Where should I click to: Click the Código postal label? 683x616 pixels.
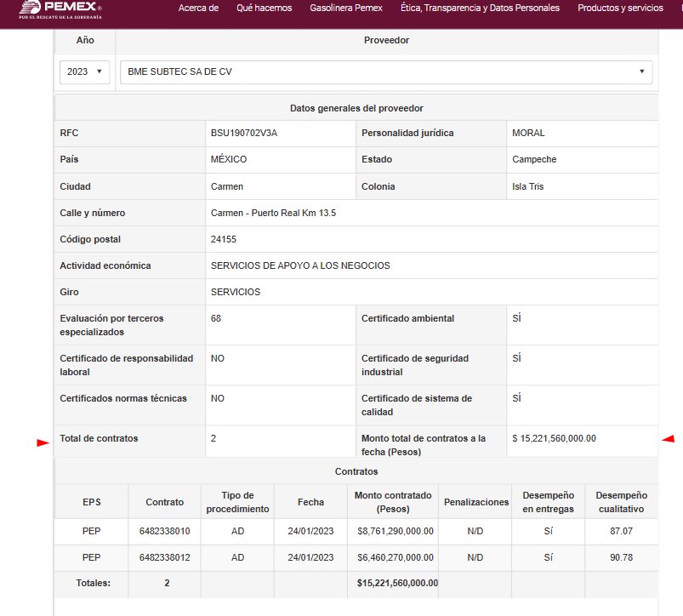90,239
